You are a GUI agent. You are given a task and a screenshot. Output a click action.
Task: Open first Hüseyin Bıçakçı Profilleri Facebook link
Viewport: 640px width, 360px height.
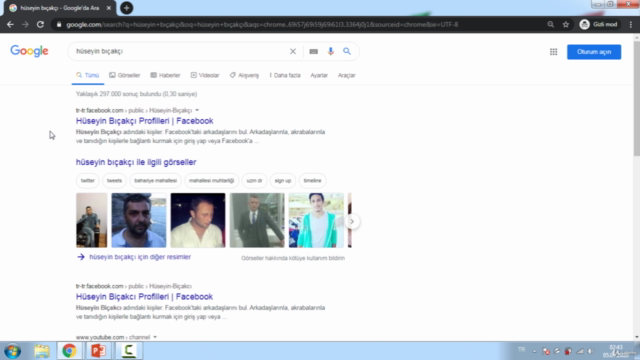144,121
